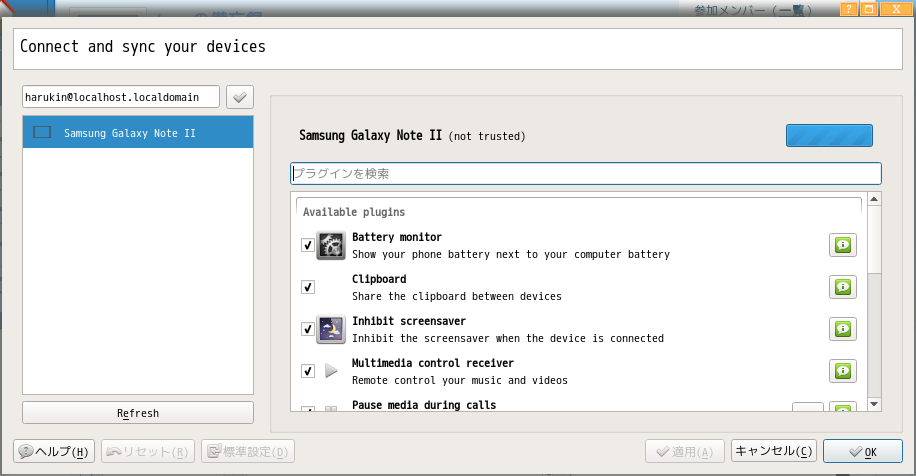Click Pause media during calls title

click(424, 405)
